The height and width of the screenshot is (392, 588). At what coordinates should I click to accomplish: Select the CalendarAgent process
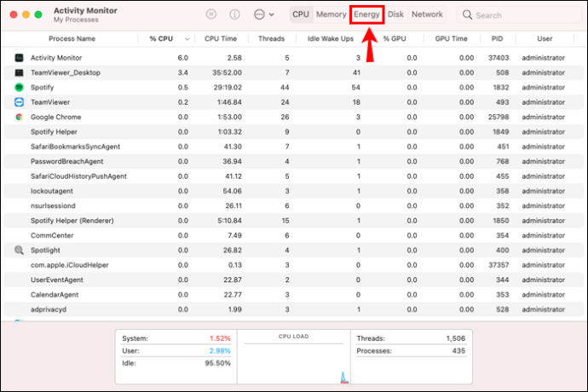point(294,295)
